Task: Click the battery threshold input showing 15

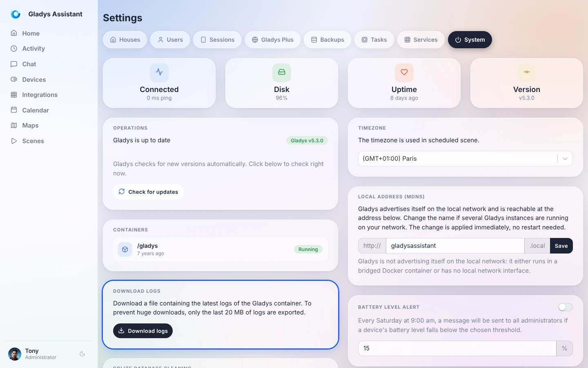Action: click(457, 348)
